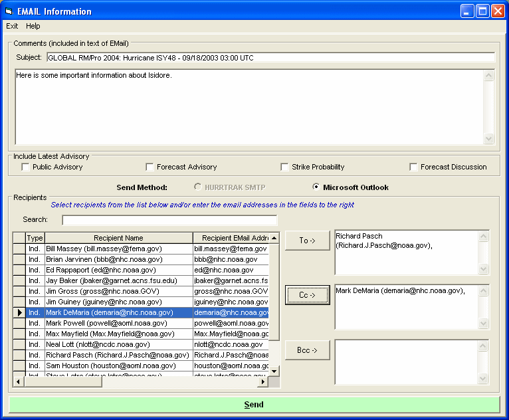509x420 pixels.
Task: Open the Help menu
Action: coord(33,26)
